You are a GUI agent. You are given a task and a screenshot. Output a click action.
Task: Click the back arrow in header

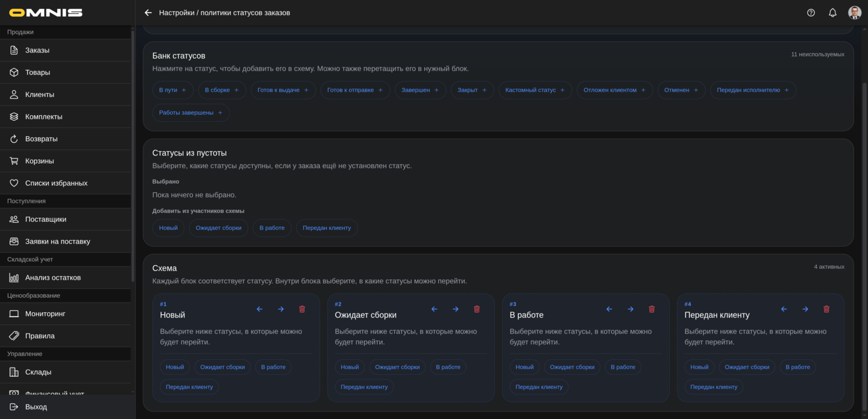pyautogui.click(x=148, y=13)
